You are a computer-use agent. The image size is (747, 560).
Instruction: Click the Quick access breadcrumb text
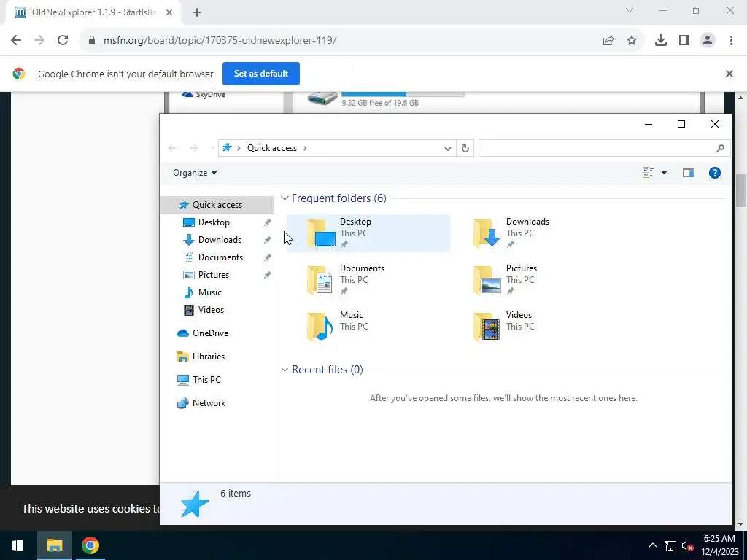(271, 148)
